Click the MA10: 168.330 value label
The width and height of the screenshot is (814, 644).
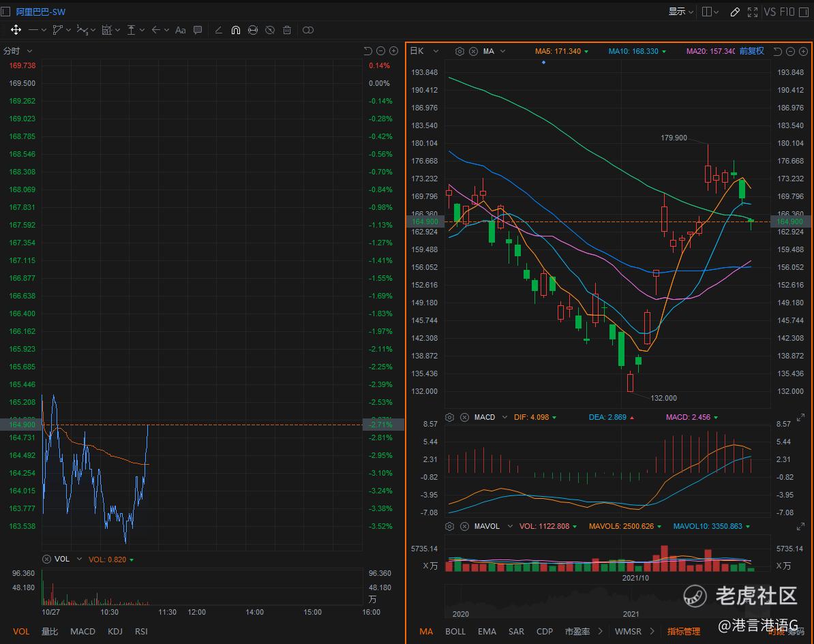pos(633,51)
